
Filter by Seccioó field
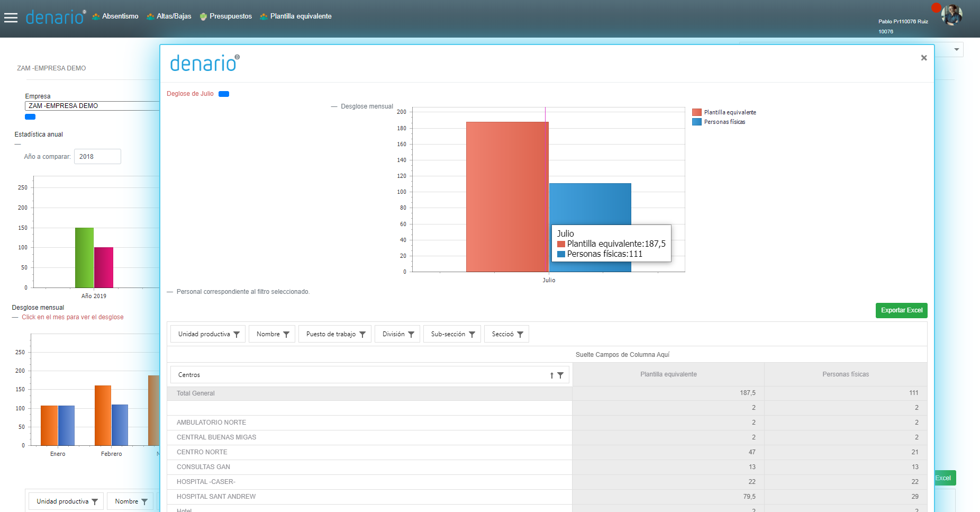(506, 334)
